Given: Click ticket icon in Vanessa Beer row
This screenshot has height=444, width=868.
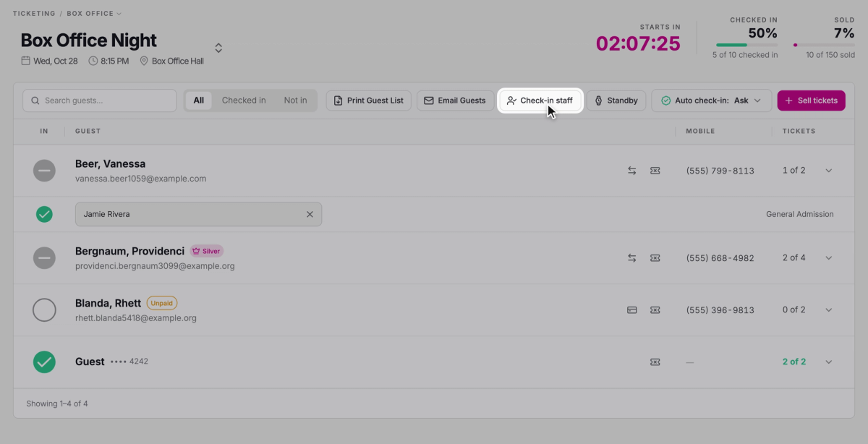Looking at the screenshot, I should [x=655, y=171].
